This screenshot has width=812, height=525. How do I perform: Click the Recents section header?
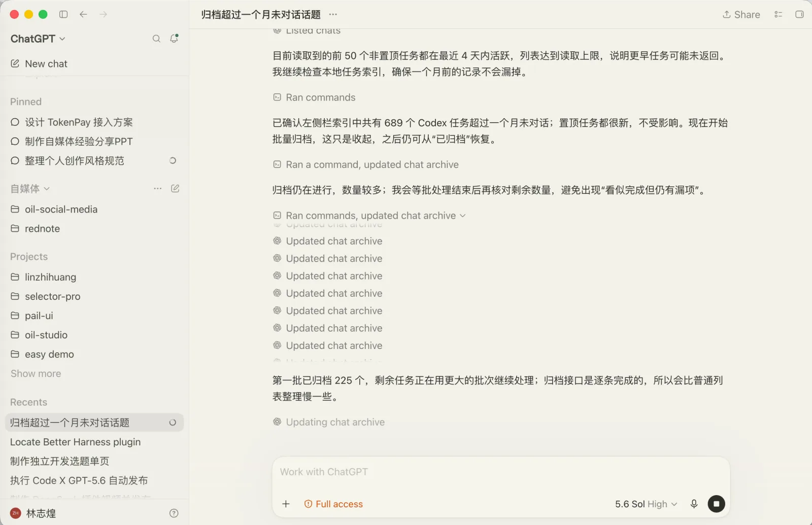pos(28,402)
